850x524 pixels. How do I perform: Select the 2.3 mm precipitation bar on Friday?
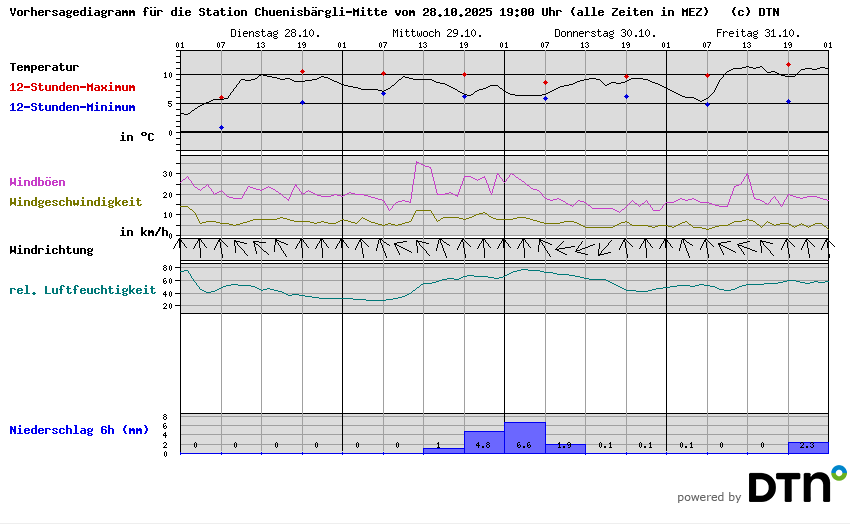click(x=808, y=447)
